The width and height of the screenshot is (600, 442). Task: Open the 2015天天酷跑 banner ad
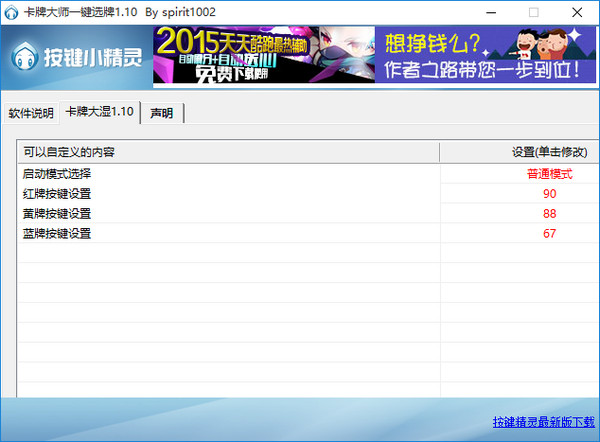click(x=264, y=54)
